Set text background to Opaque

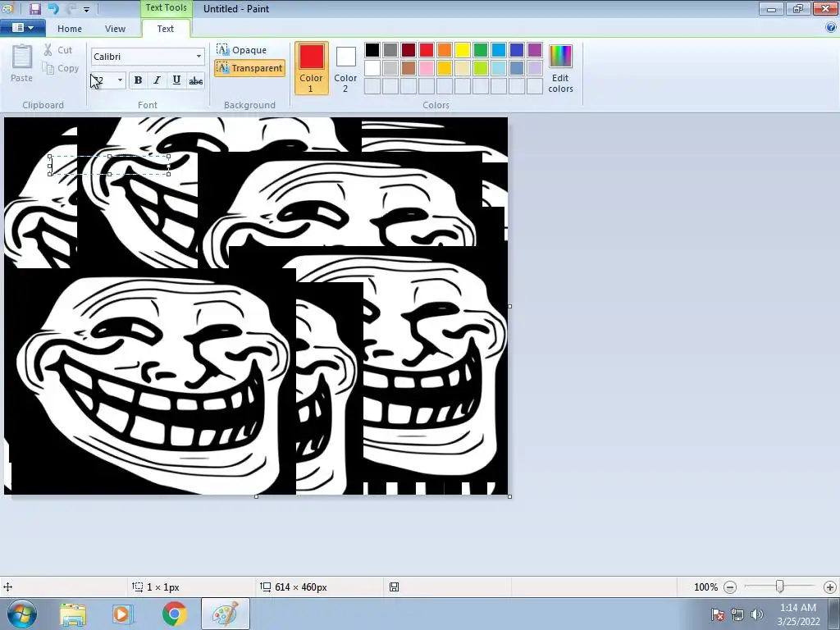241,50
